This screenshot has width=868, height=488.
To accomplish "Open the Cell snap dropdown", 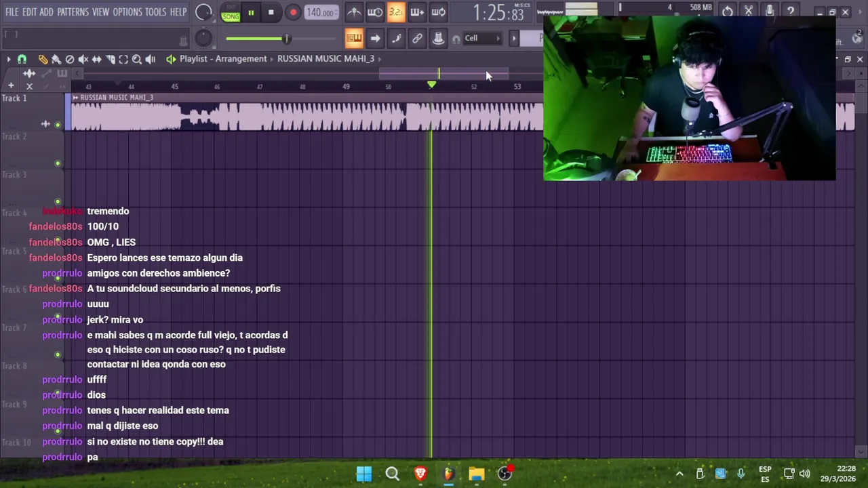I will pos(481,38).
